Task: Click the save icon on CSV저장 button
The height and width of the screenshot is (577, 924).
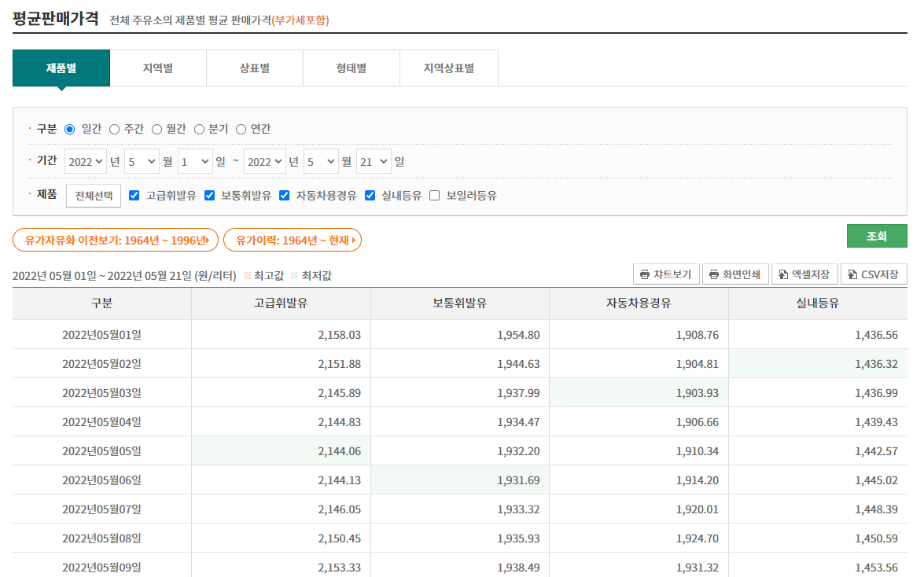Action: click(852, 274)
